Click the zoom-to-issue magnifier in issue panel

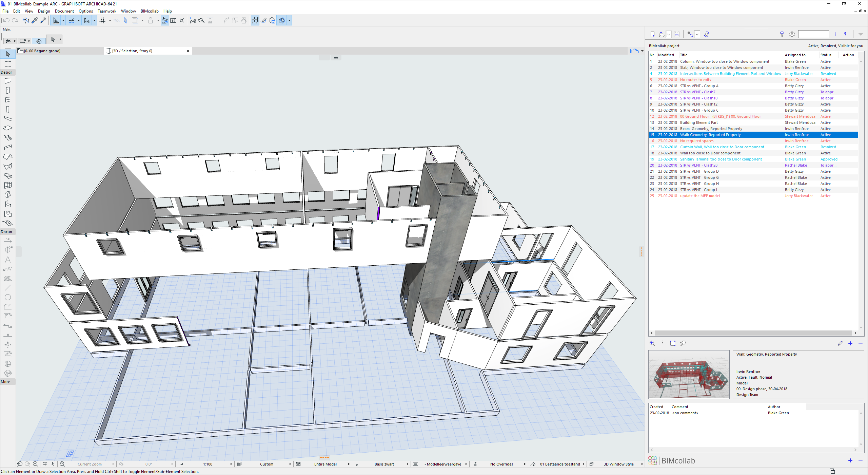652,343
